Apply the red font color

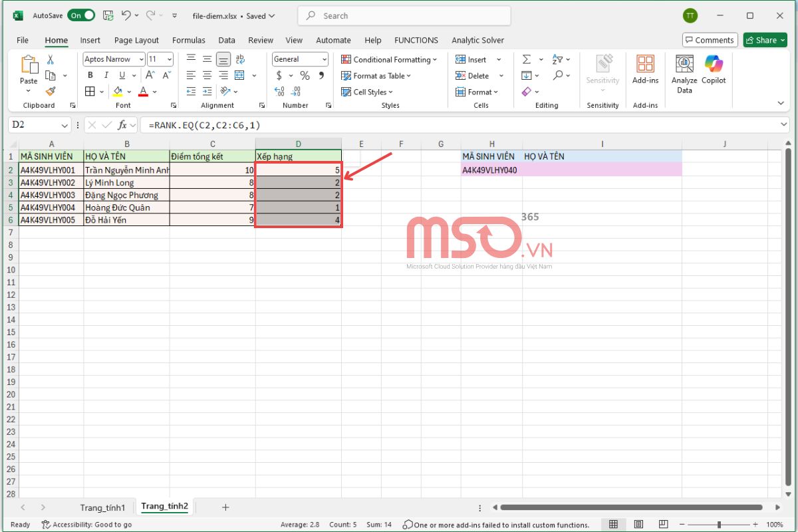[x=143, y=92]
